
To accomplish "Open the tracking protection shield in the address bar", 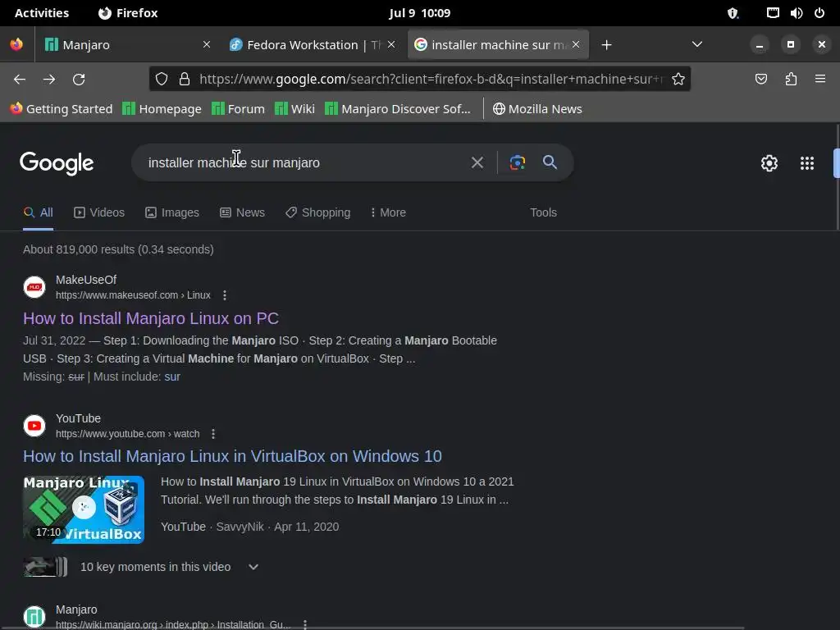I will (x=162, y=80).
